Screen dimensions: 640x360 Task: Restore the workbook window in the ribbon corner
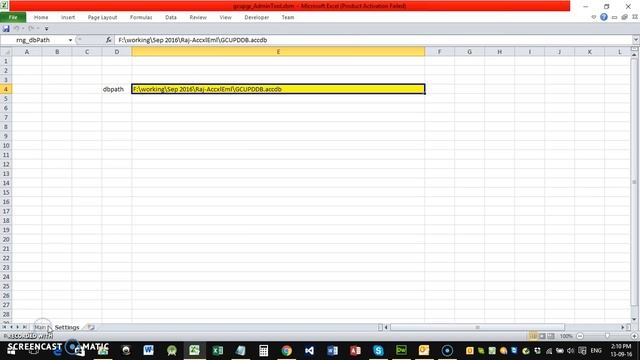tap(624, 17)
